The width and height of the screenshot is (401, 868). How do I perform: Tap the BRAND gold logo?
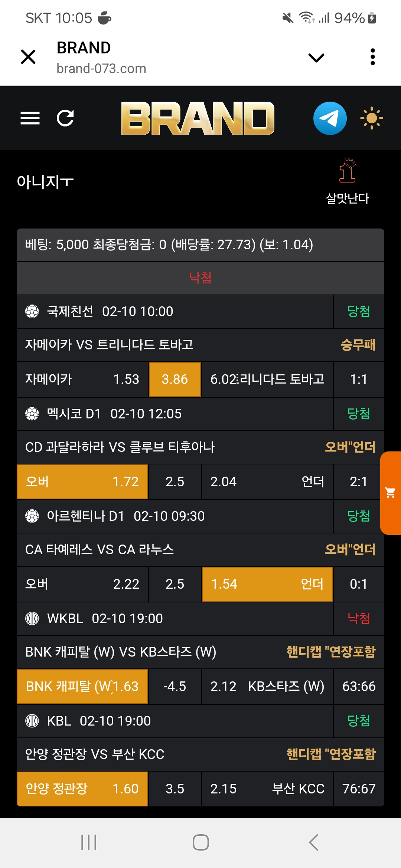pos(198,118)
